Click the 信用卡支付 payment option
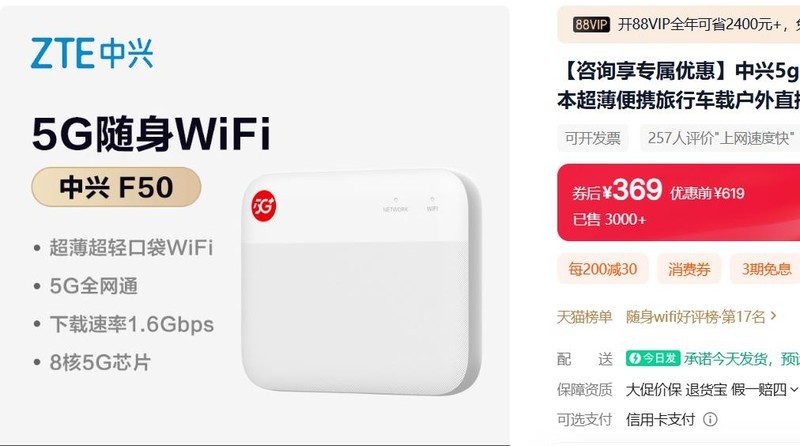This screenshot has height=446, width=800. coord(660,419)
